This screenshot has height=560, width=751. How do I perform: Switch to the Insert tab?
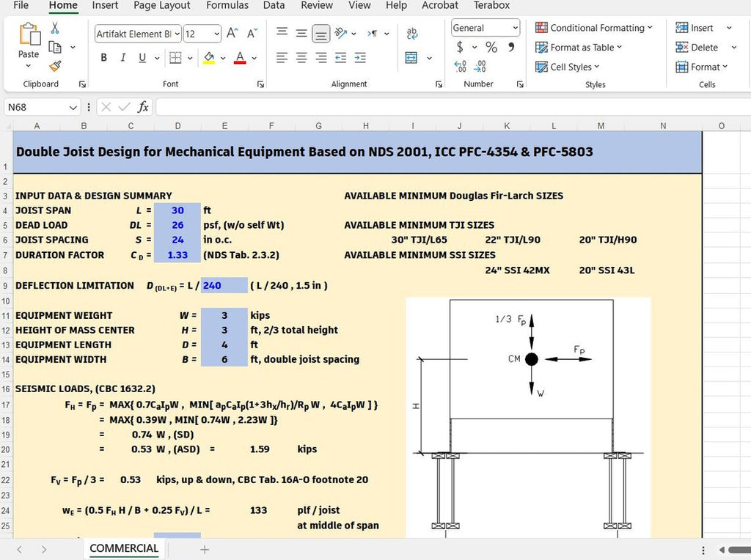coord(105,5)
